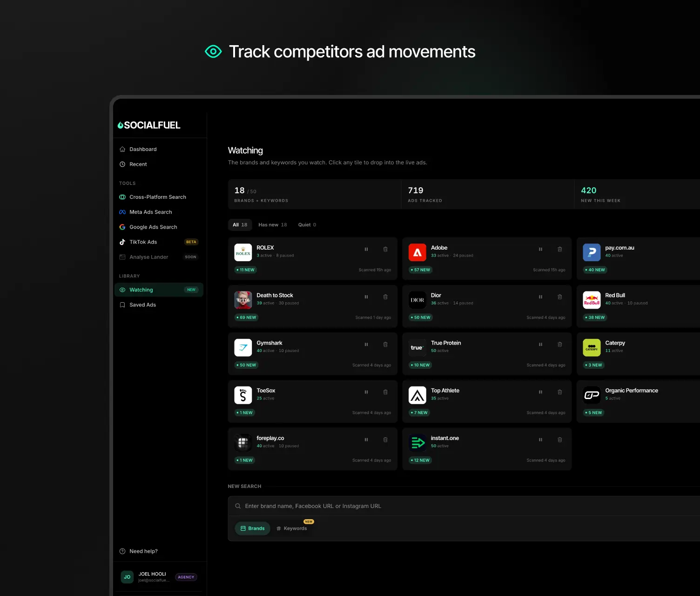
Task: Filter tiles by Has new
Action: [x=273, y=225]
